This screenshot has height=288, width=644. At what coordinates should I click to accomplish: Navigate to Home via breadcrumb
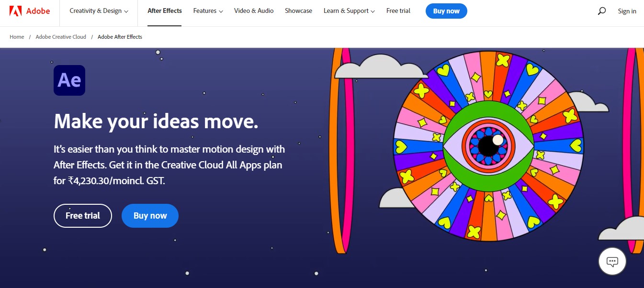(x=17, y=36)
